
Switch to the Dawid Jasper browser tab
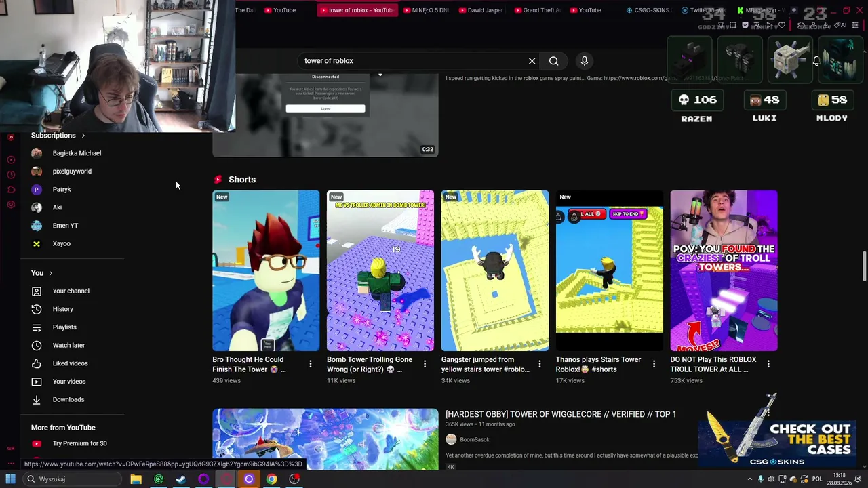coord(481,10)
